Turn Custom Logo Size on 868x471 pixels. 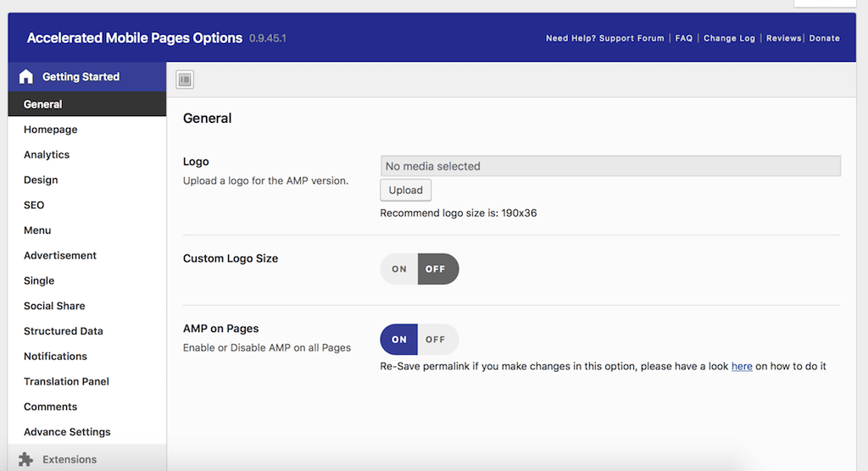(399, 269)
